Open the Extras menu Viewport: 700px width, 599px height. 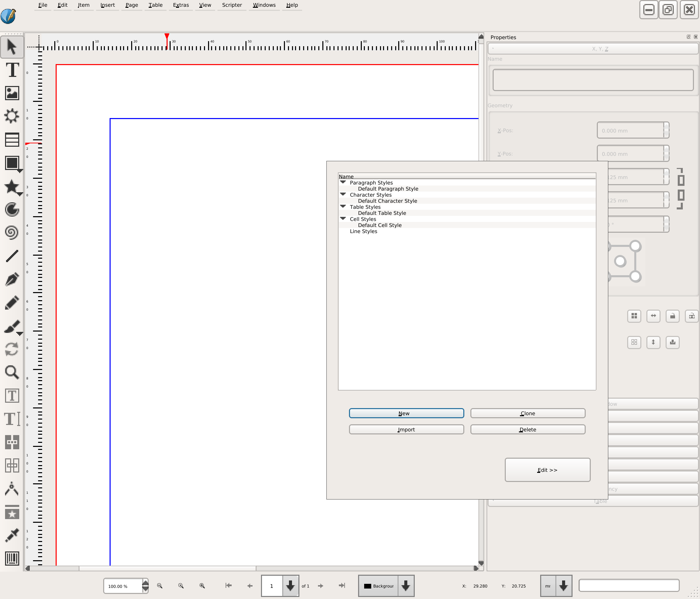[181, 5]
